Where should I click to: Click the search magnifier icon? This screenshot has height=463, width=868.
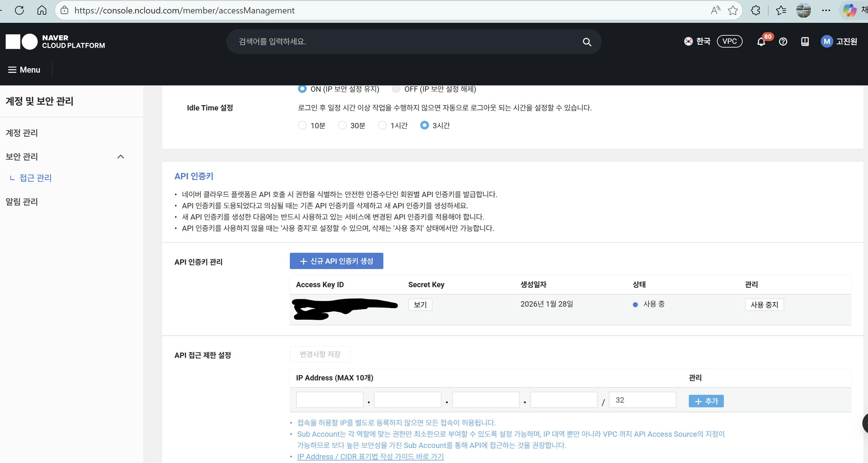pyautogui.click(x=587, y=42)
